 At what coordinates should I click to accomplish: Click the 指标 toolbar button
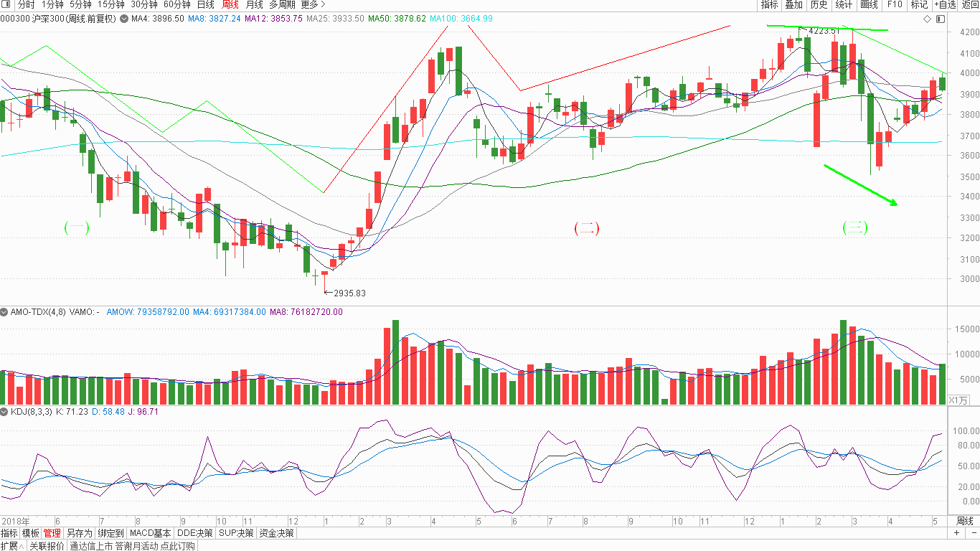(769, 4)
